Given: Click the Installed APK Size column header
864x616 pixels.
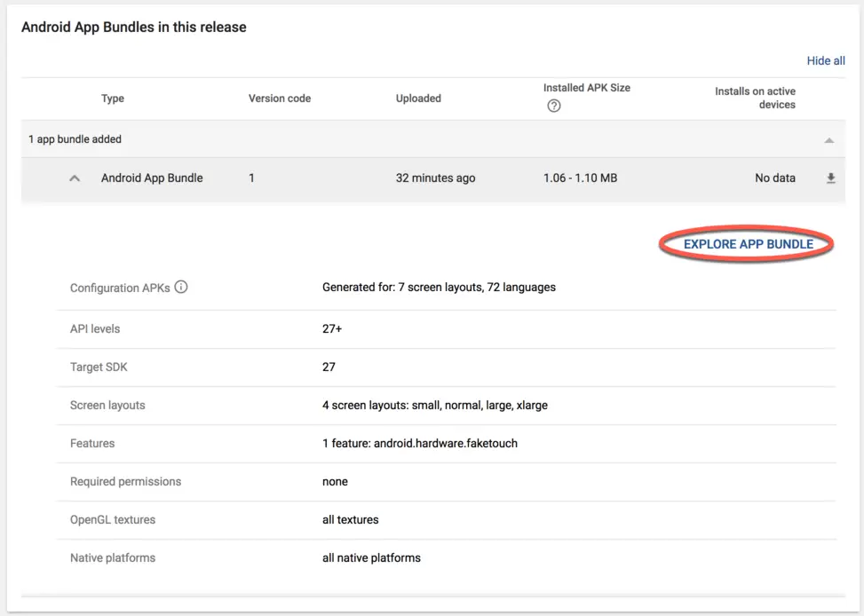Looking at the screenshot, I should (586, 88).
